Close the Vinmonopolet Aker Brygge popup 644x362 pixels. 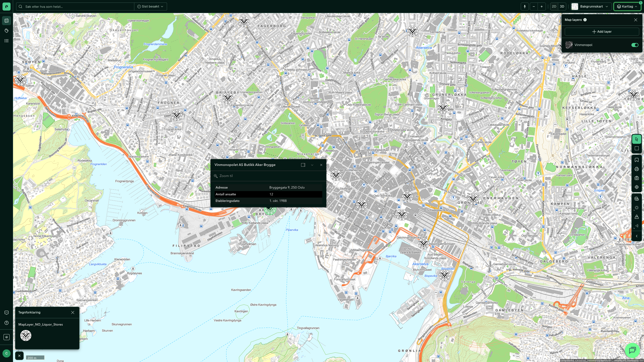coord(321,165)
